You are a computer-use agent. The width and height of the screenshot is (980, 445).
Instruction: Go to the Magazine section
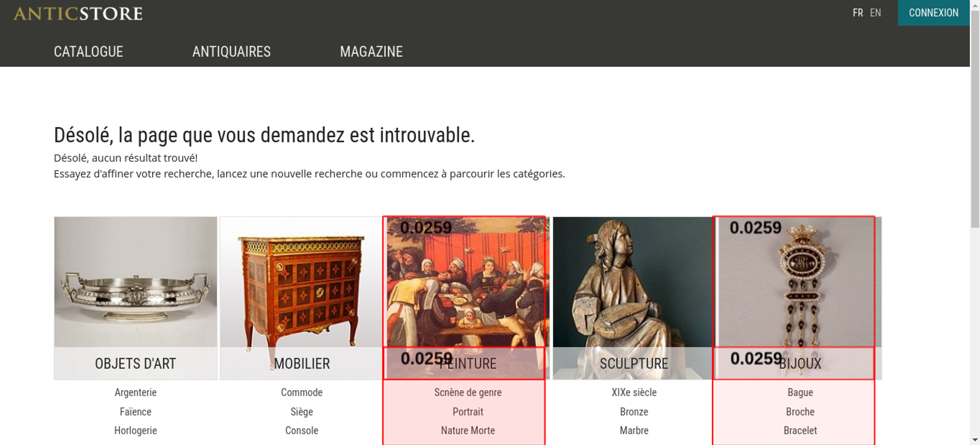(371, 51)
